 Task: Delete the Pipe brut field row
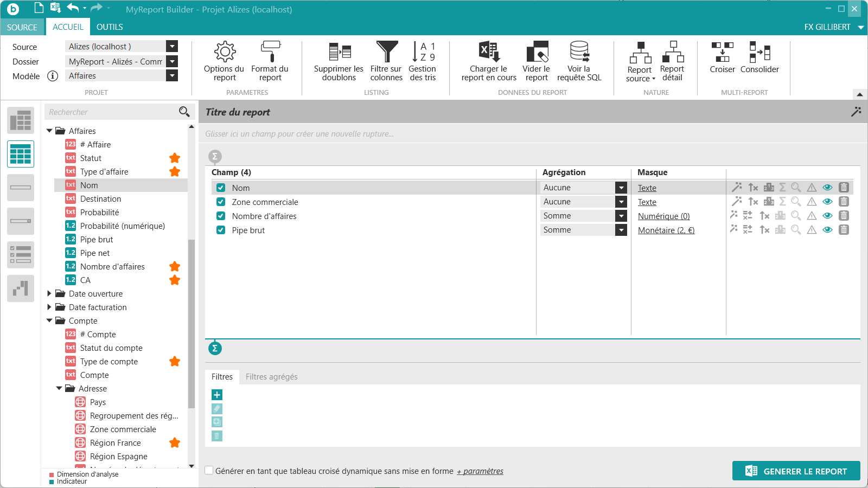pyautogui.click(x=844, y=230)
